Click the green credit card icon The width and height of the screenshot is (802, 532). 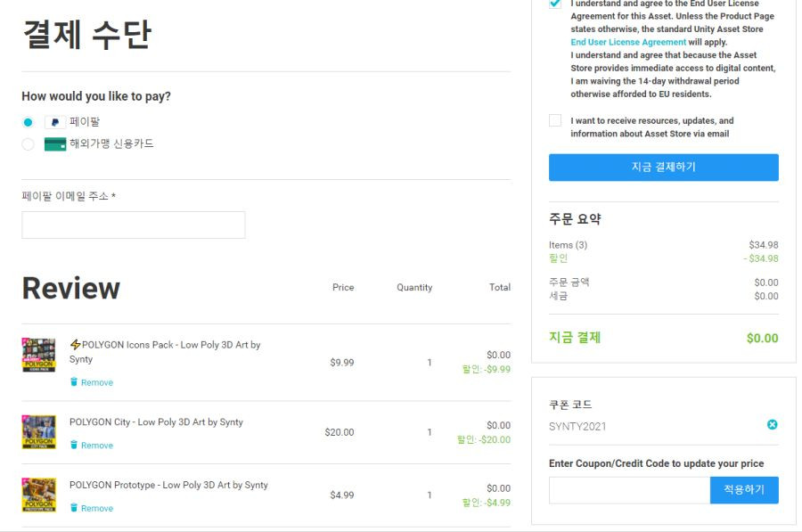click(55, 144)
